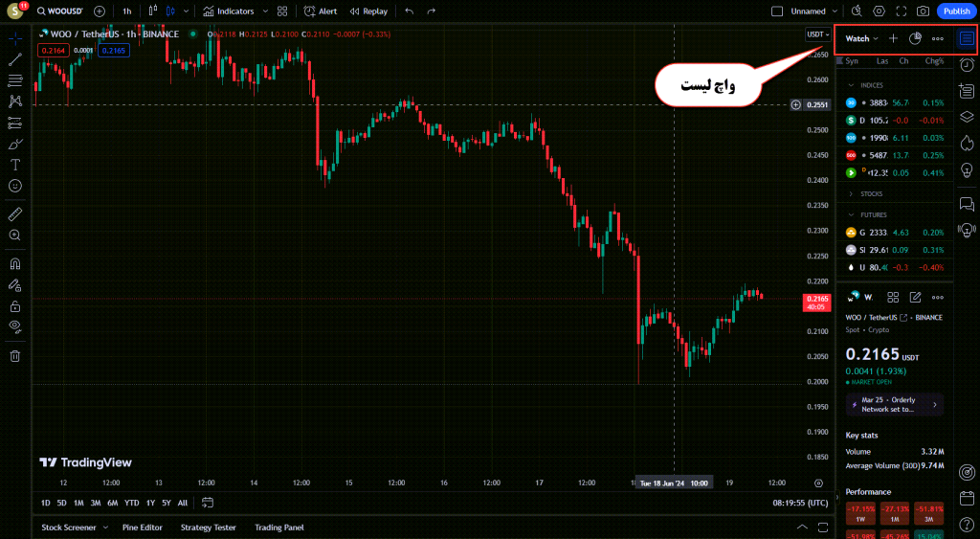Image resolution: width=980 pixels, height=539 pixels.
Task: Set chart range to 5D
Action: coord(61,503)
